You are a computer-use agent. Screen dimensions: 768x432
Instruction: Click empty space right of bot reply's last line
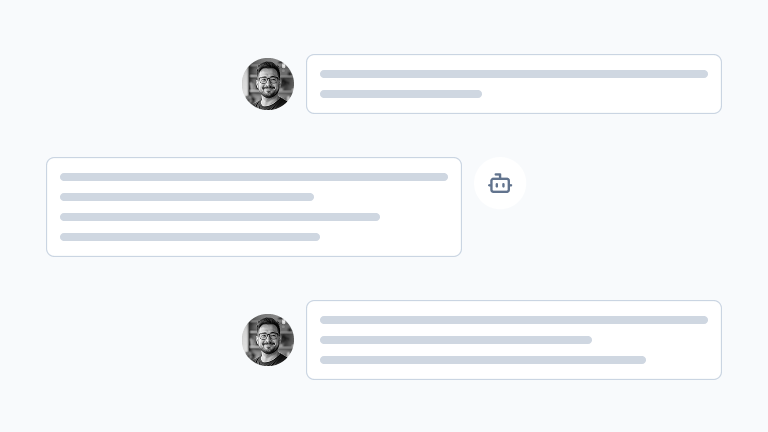390,237
